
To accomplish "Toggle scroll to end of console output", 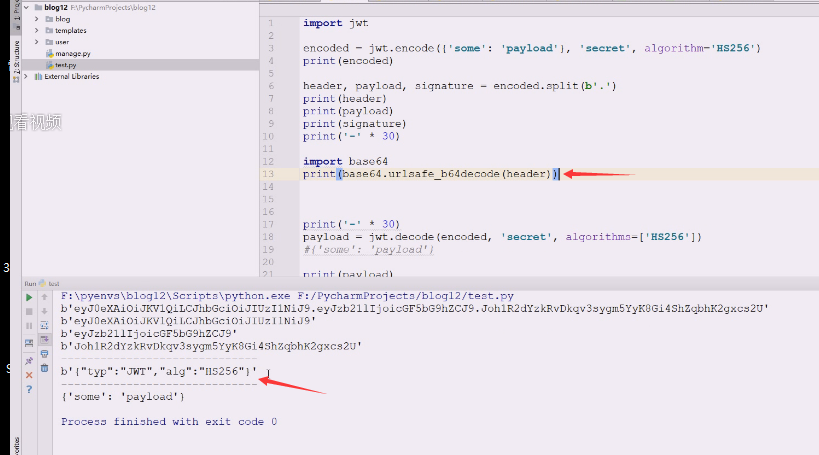I will point(44,340).
